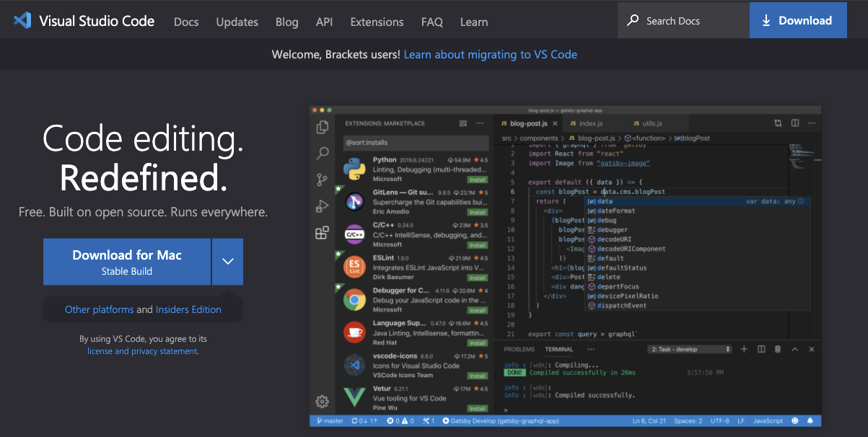868x437 pixels.
Task: Close the terminal panel with the X icon
Action: tap(811, 349)
